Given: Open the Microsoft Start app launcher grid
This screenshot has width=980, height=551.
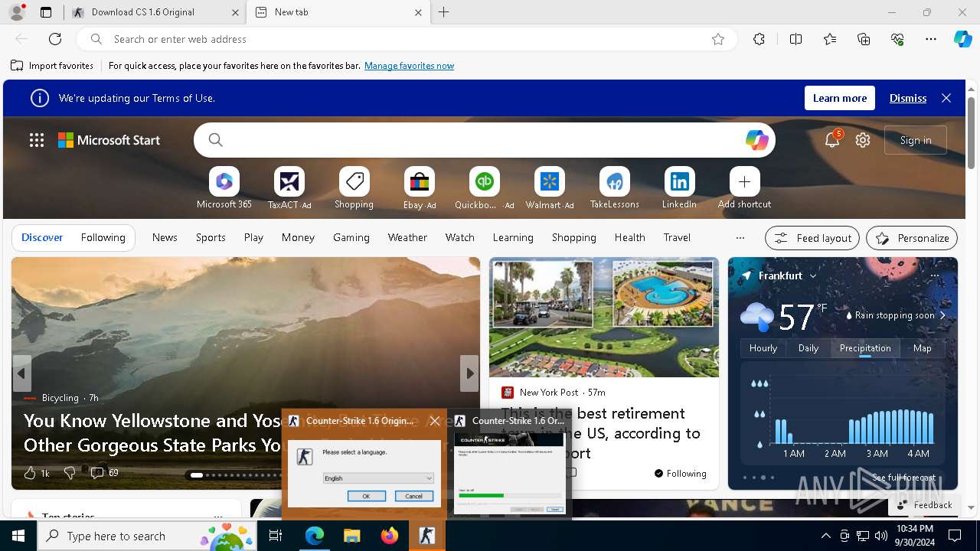Looking at the screenshot, I should coord(37,140).
